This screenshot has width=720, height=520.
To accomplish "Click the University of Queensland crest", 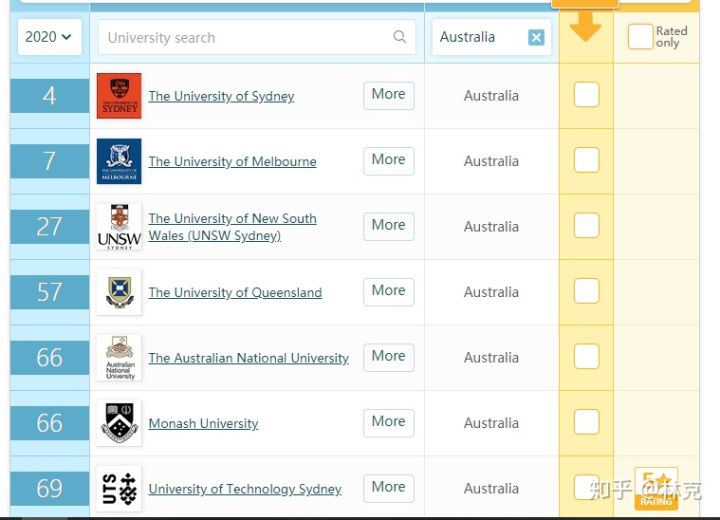I will pyautogui.click(x=119, y=292).
